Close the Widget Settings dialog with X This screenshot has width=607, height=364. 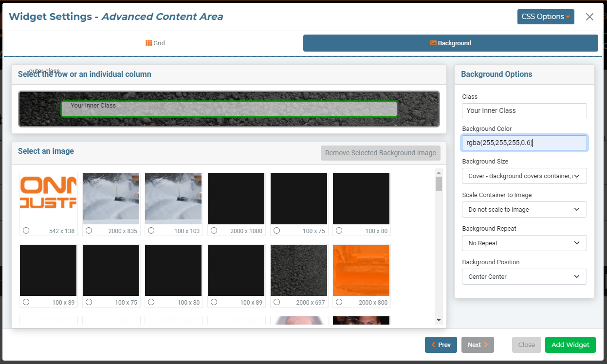point(589,17)
